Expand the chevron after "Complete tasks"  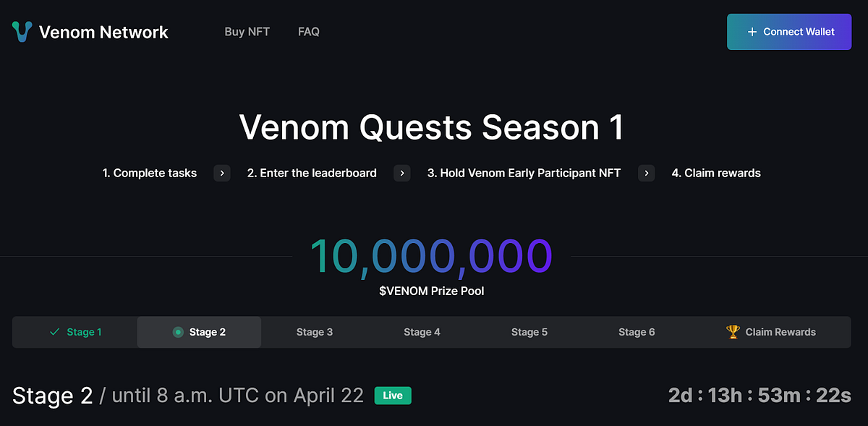221,173
